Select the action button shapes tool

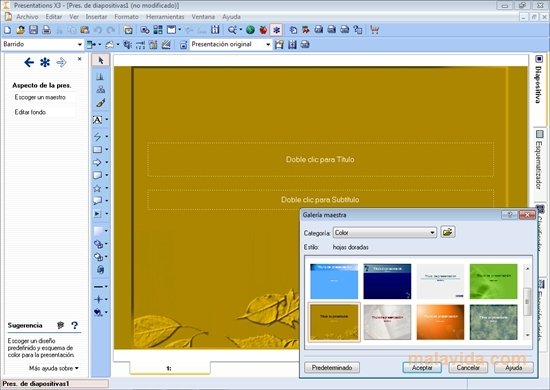coord(98,214)
